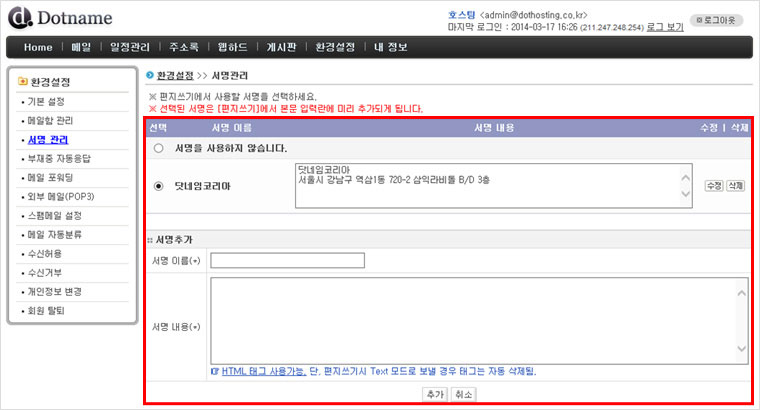760x410 pixels.
Task: Click the 취소 button
Action: (463, 394)
